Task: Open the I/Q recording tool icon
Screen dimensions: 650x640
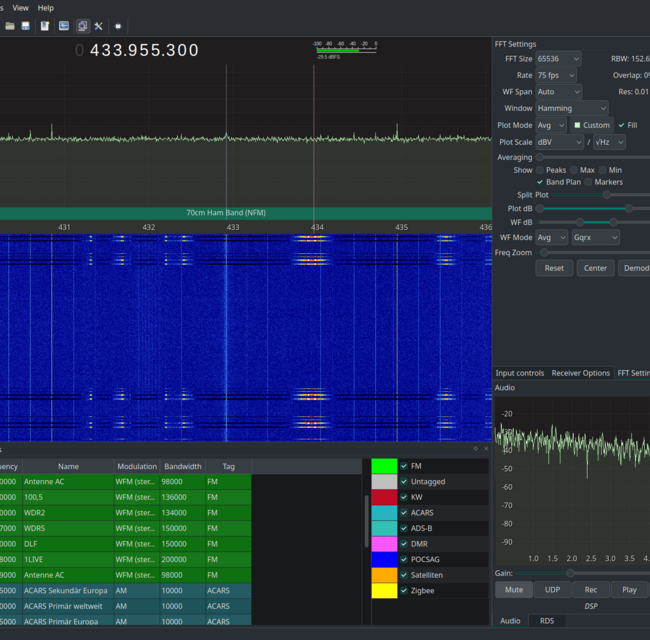Action: (x=64, y=26)
